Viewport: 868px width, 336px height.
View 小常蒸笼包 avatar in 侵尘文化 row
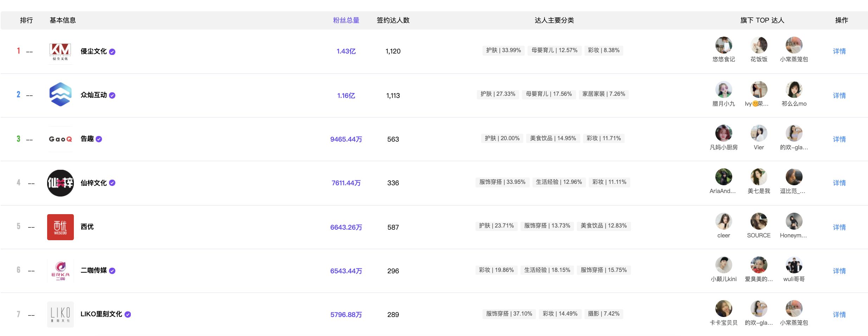tap(794, 45)
